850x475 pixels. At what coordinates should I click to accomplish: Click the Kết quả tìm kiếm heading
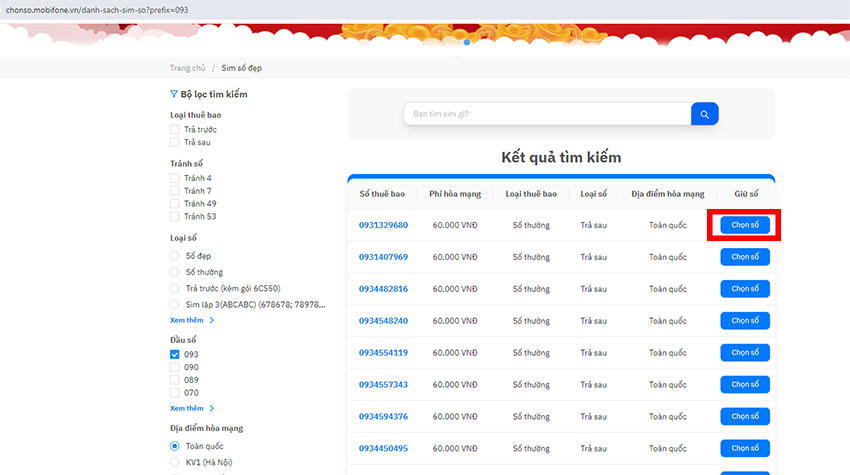[561, 157]
